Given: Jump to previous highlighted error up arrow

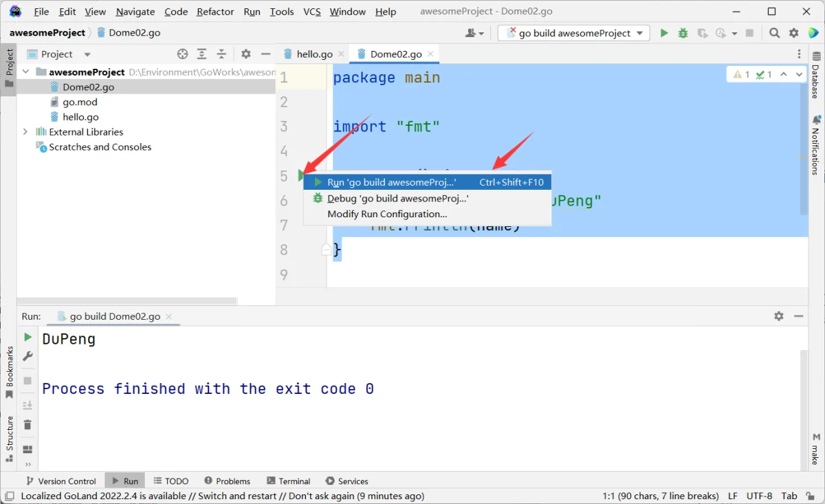Looking at the screenshot, I should (x=784, y=74).
